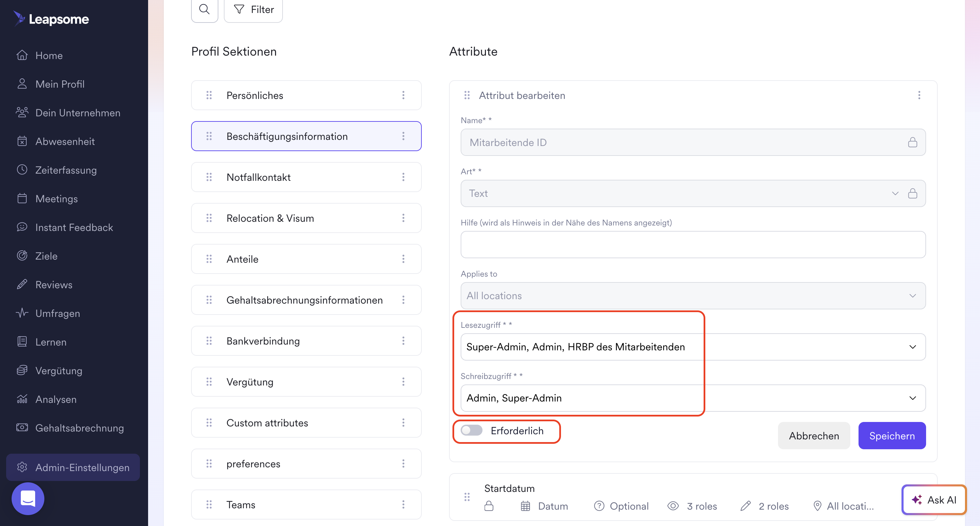Click three-dot menu on Persönliches section
Viewport: 980px width, 526px height.
(x=403, y=95)
